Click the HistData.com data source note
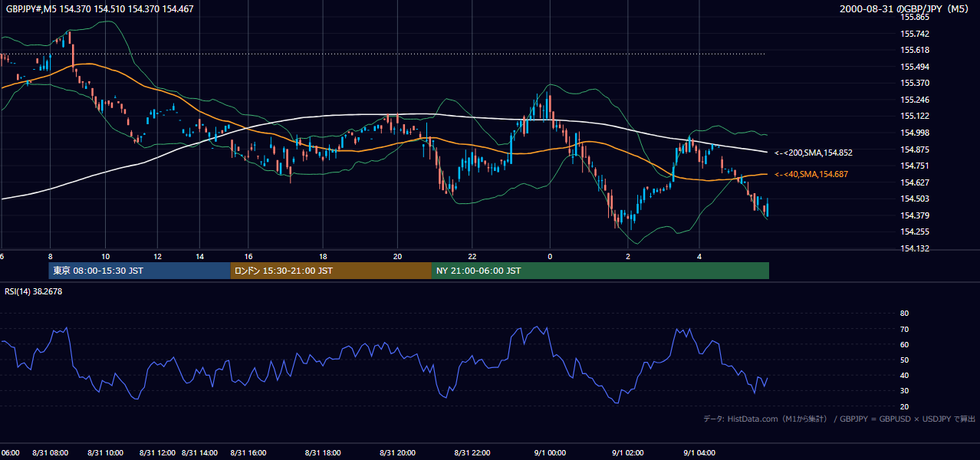This screenshot has height=460, width=980. pos(839,419)
